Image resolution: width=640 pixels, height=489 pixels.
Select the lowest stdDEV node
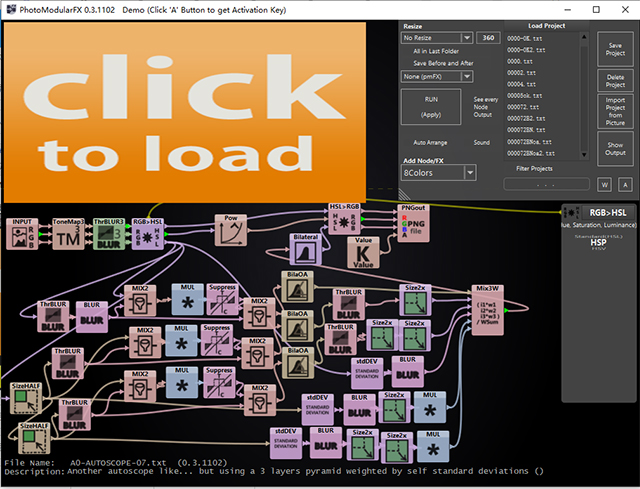click(x=286, y=443)
